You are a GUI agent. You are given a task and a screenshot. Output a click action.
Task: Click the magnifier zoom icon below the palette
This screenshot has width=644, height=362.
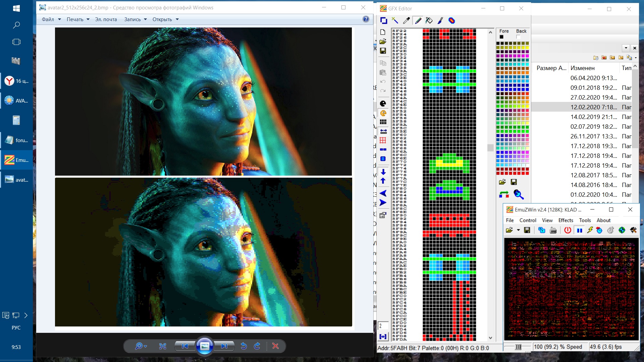click(x=519, y=194)
